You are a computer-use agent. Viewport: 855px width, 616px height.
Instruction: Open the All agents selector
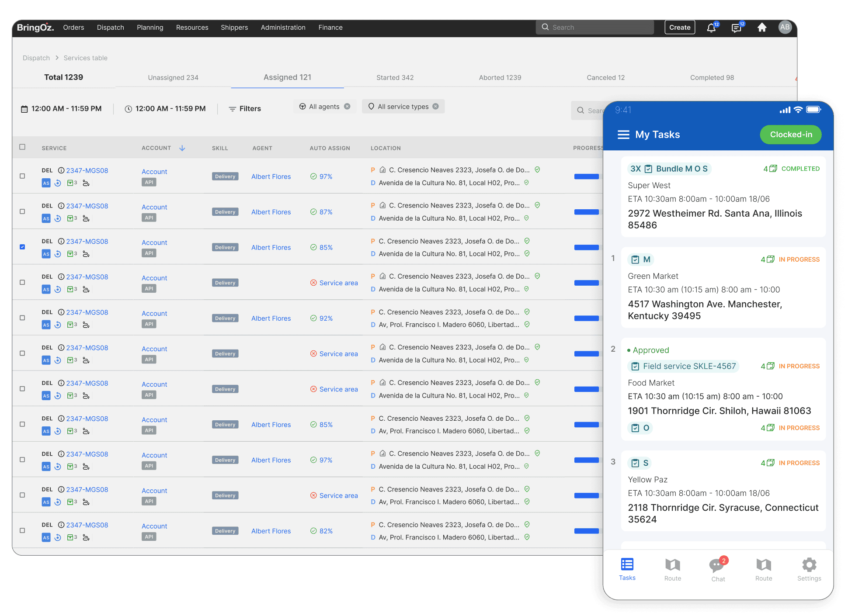pos(324,107)
